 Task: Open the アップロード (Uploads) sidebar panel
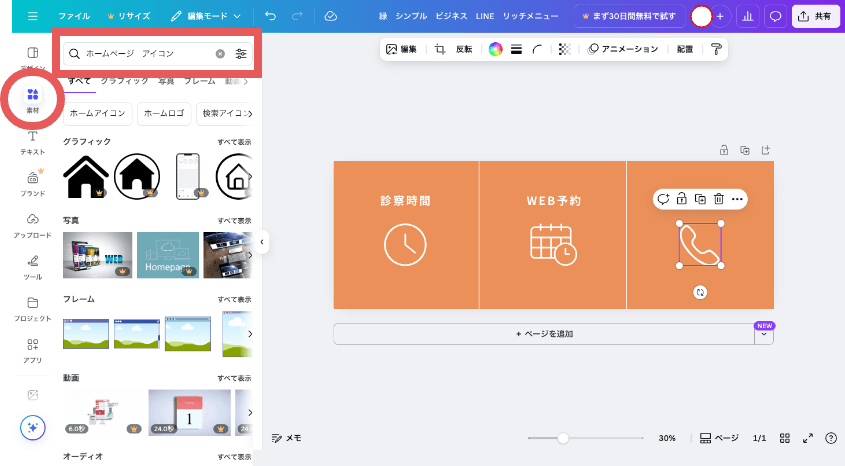33,224
